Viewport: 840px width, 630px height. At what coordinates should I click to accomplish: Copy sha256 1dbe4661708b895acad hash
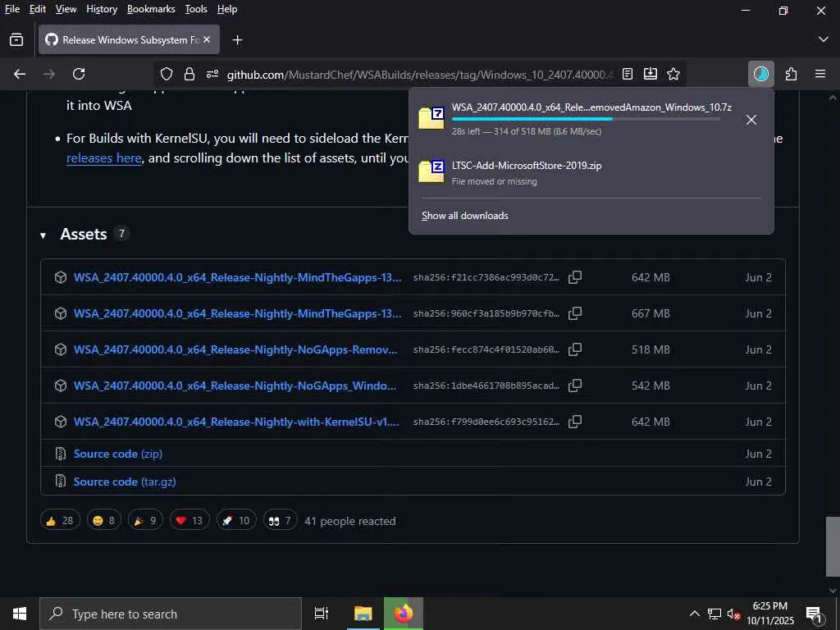[x=575, y=386]
